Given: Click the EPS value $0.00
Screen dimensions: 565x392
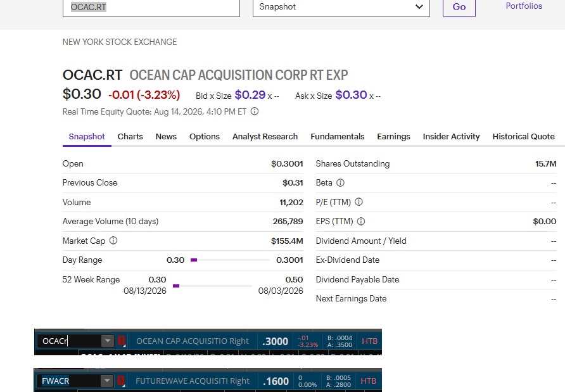Looking at the screenshot, I should (x=545, y=221).
